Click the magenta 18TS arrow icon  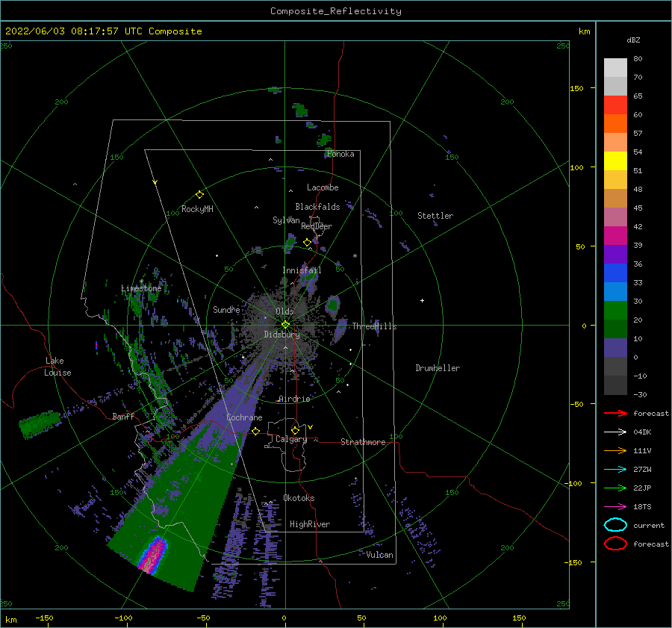(615, 507)
